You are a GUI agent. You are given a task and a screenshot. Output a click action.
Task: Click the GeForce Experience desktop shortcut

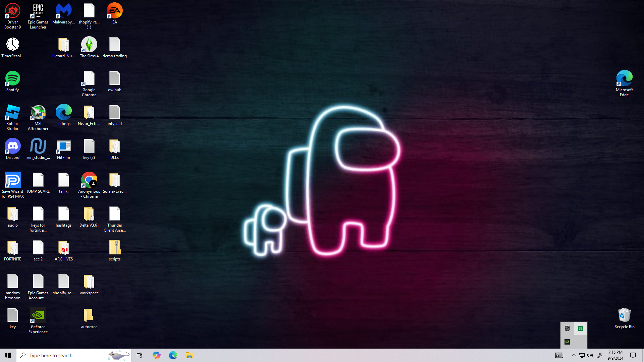(38, 319)
